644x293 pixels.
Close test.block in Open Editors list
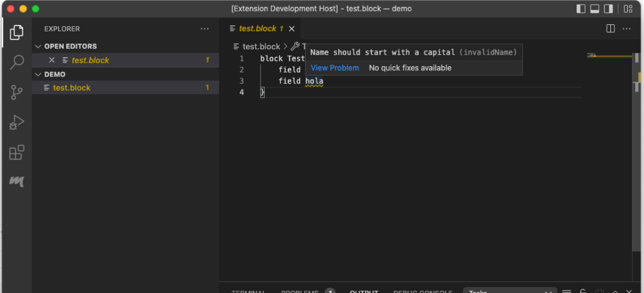[x=52, y=60]
